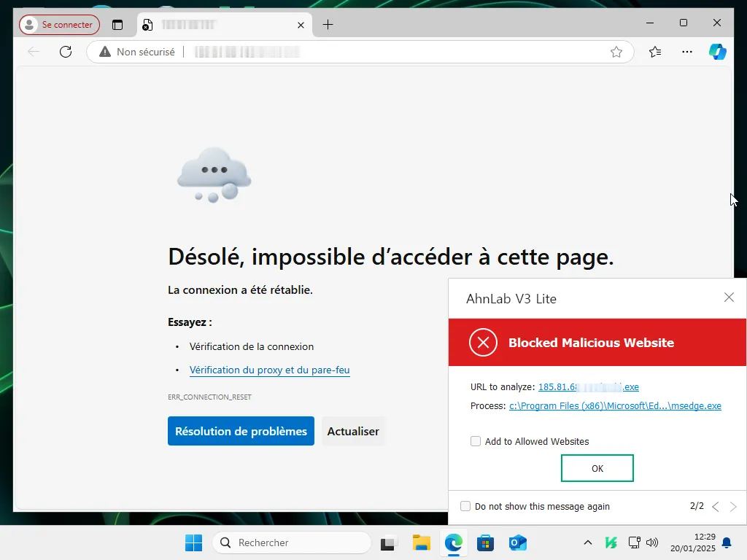Open Outlook from taskbar
This screenshot has width=747, height=560.
(x=518, y=542)
